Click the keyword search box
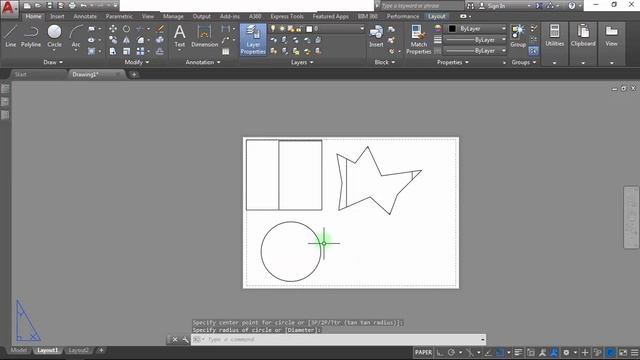The width and height of the screenshot is (640, 360). point(422,6)
